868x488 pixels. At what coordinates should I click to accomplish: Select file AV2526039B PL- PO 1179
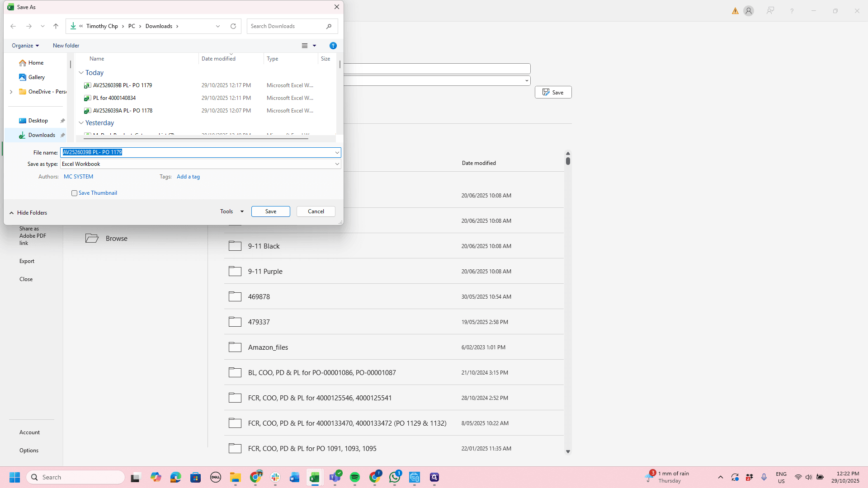(x=123, y=85)
